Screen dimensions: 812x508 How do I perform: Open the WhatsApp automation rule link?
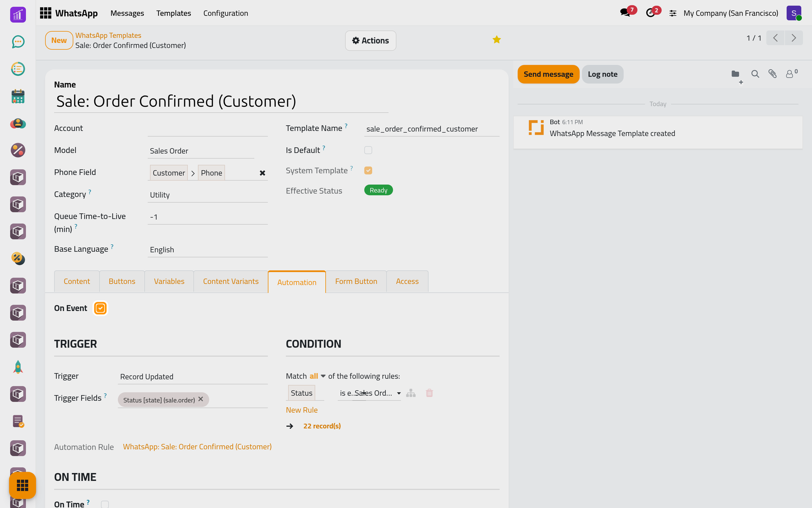[x=197, y=447]
